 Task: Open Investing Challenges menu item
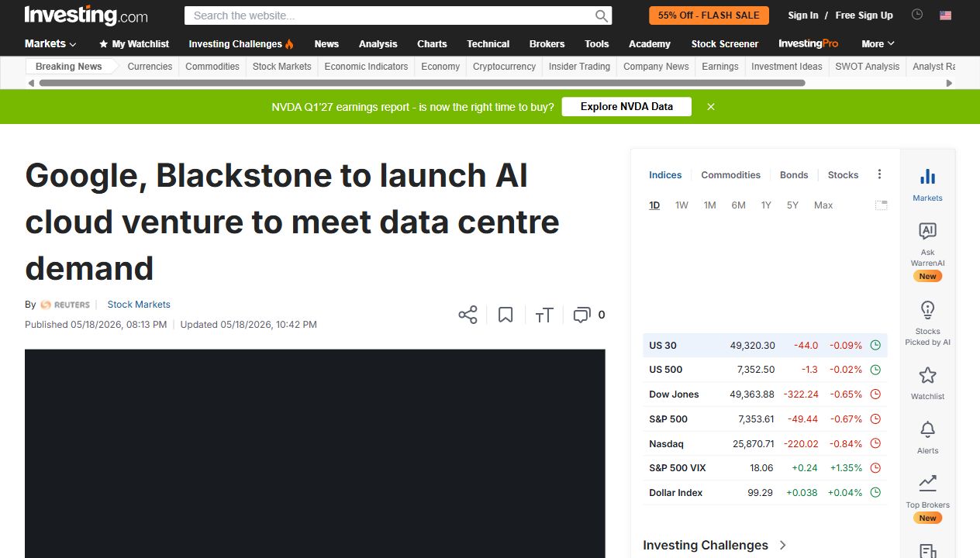(241, 43)
